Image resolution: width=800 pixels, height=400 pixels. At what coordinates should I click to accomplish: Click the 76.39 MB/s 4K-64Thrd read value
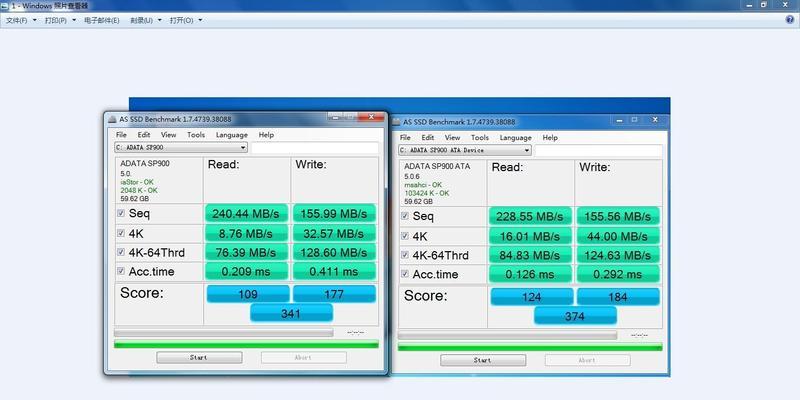click(x=246, y=253)
